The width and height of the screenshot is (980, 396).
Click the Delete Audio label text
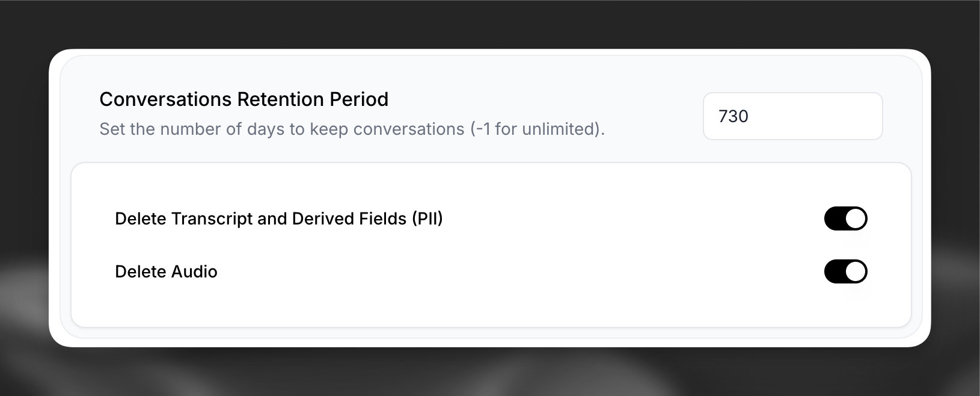[166, 271]
